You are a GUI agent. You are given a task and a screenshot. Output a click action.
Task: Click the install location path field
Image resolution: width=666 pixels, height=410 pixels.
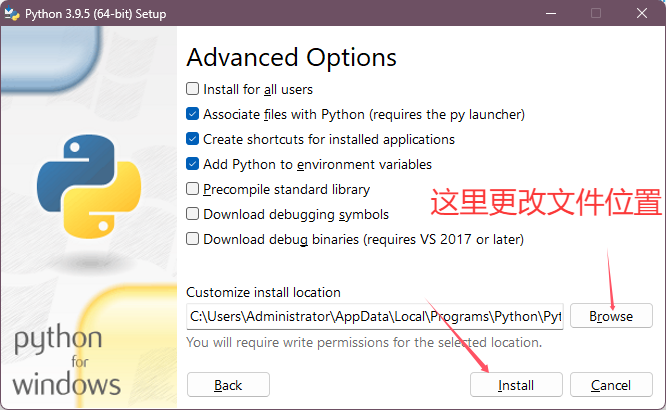point(375,316)
